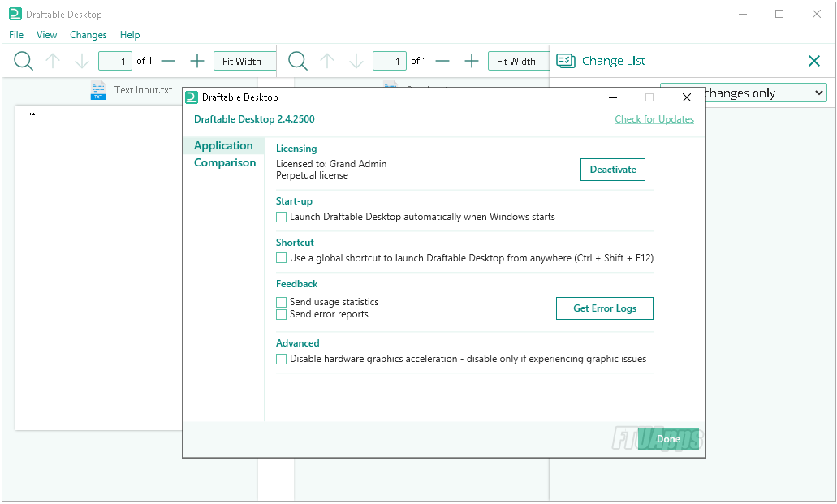Enable the global shortcut checkbox
The image size is (837, 504).
282,258
